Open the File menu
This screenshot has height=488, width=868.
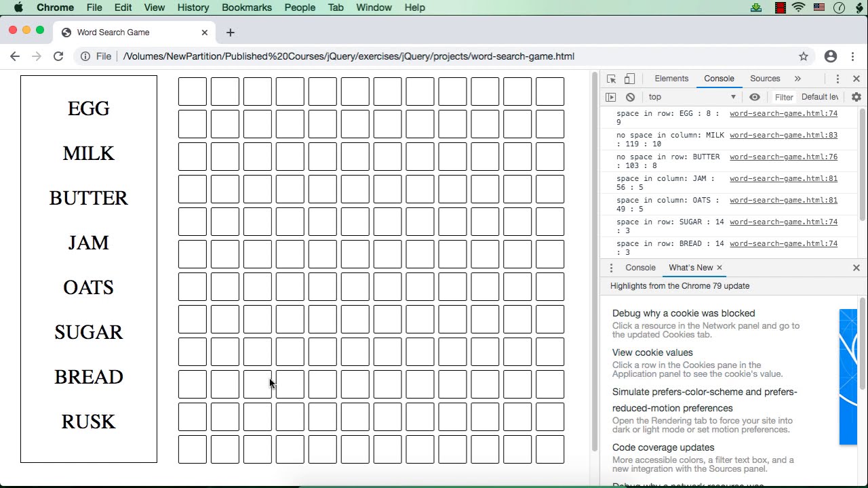pos(94,7)
